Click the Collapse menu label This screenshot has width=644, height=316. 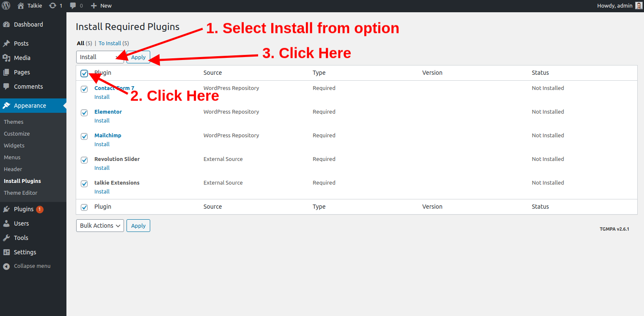32,266
